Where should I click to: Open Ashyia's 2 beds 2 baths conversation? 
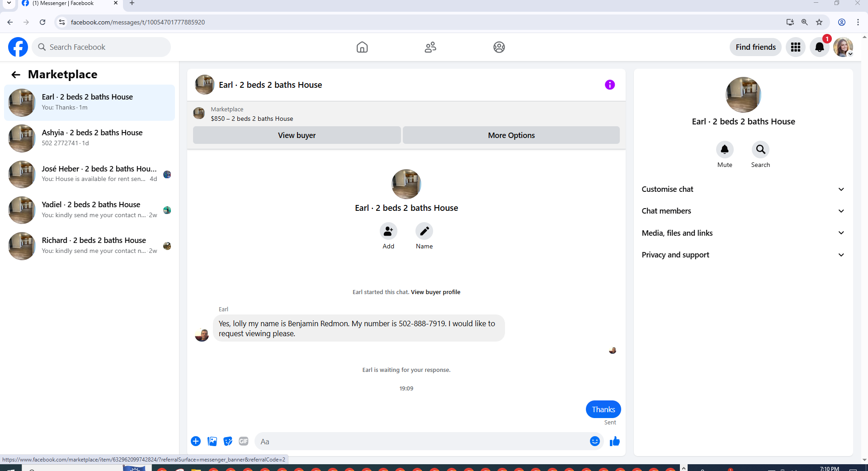click(x=90, y=138)
